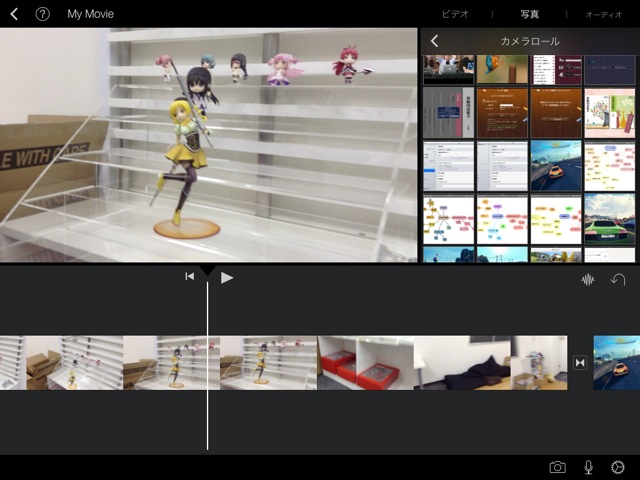Pick the orange race car photo

556,166
